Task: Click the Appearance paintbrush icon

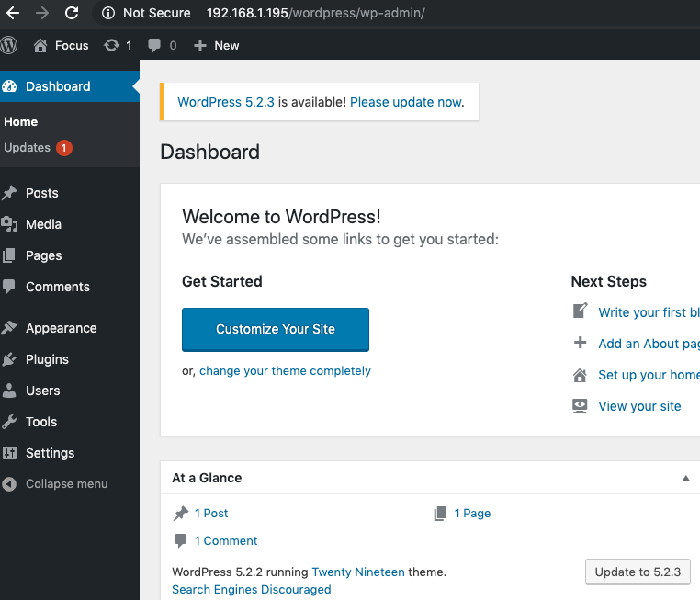Action: pos(9,328)
